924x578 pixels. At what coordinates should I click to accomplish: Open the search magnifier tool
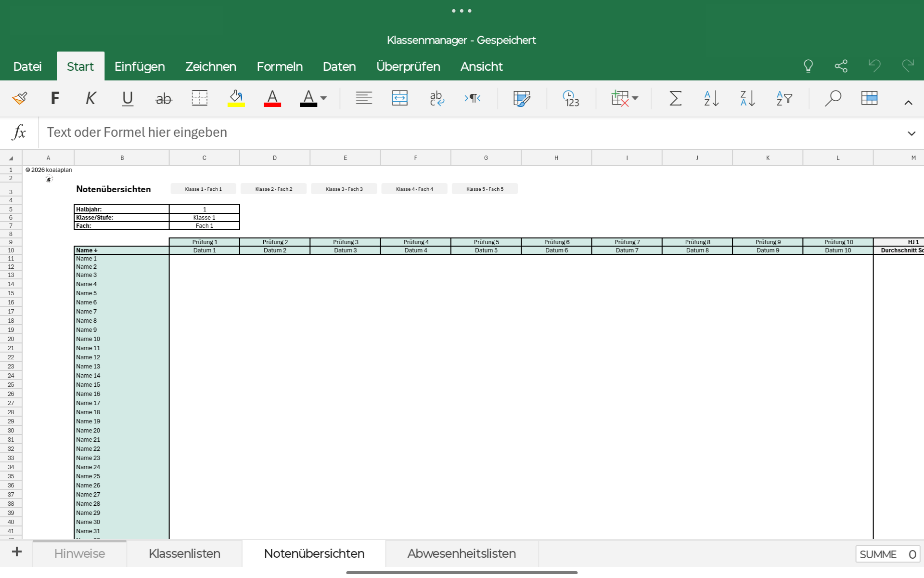click(833, 98)
